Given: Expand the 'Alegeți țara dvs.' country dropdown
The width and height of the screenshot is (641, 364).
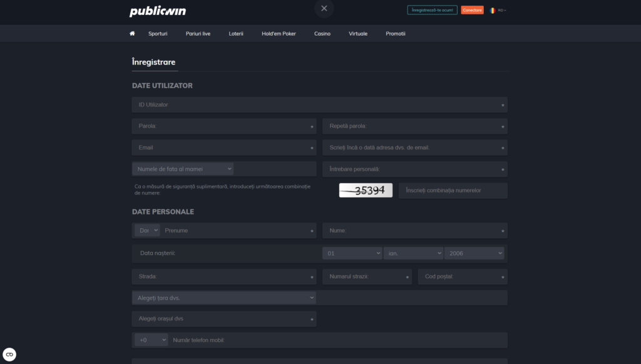Looking at the screenshot, I should point(224,298).
